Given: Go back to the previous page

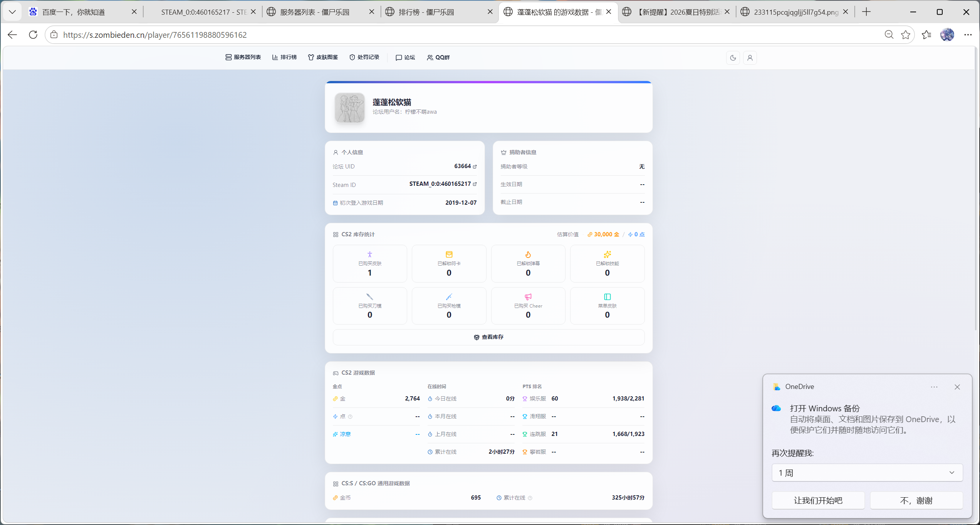Looking at the screenshot, I should pos(12,35).
